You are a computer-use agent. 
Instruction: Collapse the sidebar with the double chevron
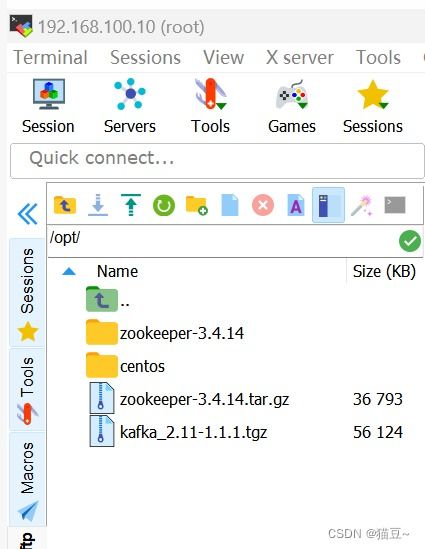(27, 214)
